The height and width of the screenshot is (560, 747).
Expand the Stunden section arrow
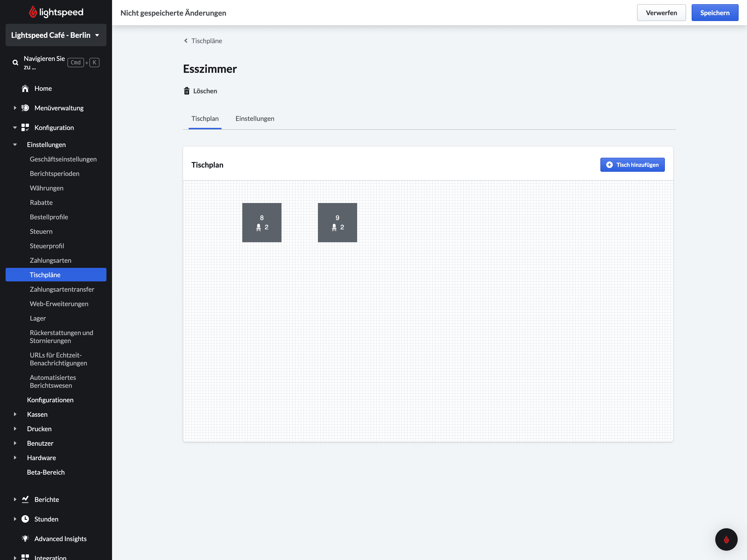(15, 519)
